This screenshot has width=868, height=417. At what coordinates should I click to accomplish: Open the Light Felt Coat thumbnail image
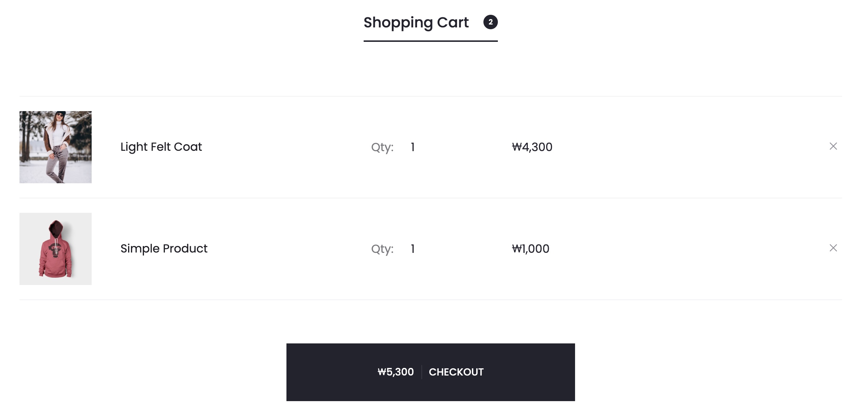pyautogui.click(x=56, y=147)
